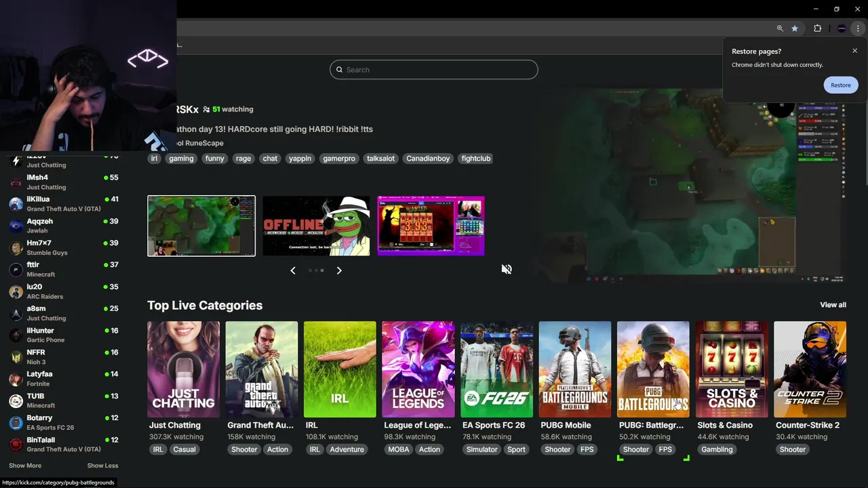Click Simulator tag under EA Sports FC 26

click(482, 449)
